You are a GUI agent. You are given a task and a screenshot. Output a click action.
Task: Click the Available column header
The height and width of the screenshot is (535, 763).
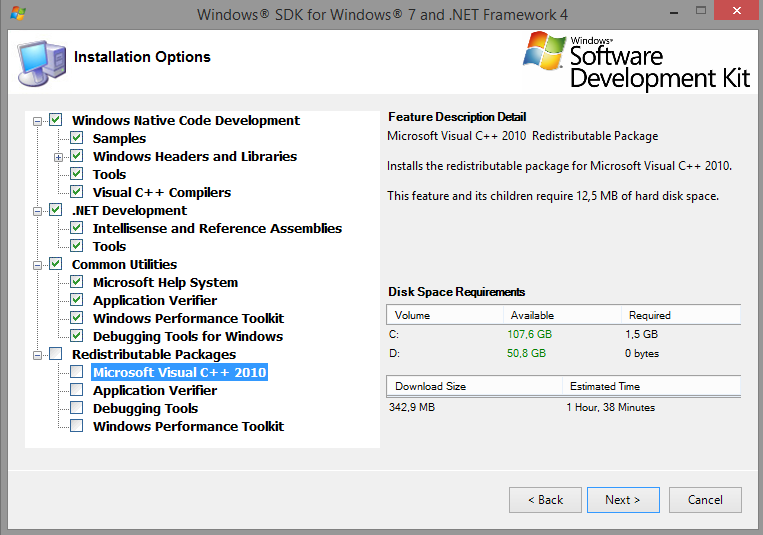(560, 315)
